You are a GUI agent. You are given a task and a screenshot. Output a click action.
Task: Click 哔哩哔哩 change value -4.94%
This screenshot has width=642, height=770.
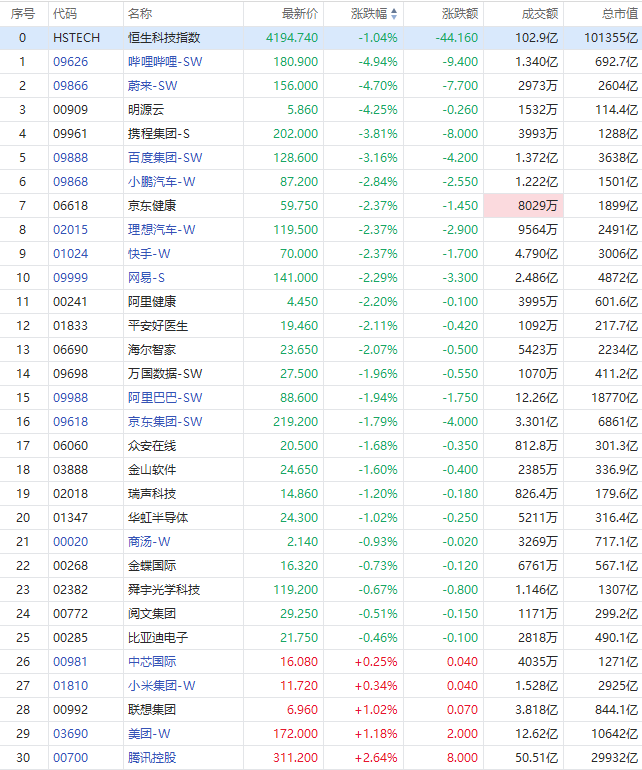[x=378, y=62]
